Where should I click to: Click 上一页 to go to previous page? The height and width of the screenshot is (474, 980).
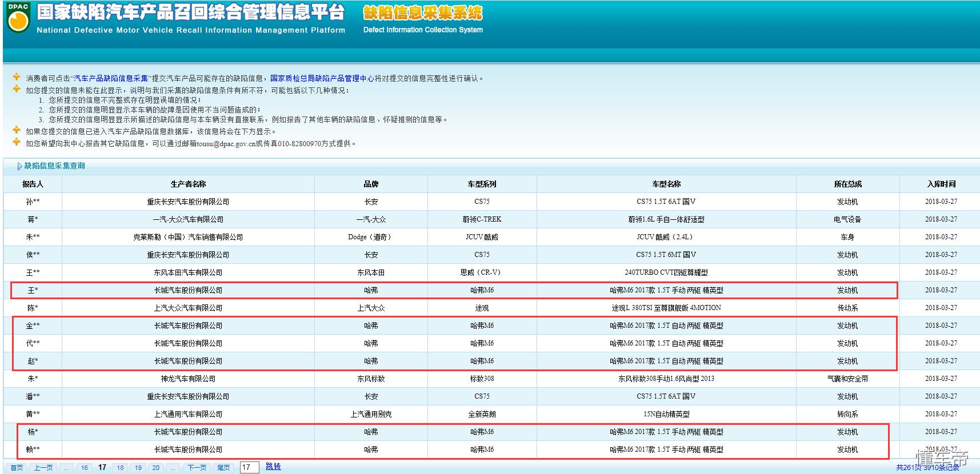tap(43, 468)
